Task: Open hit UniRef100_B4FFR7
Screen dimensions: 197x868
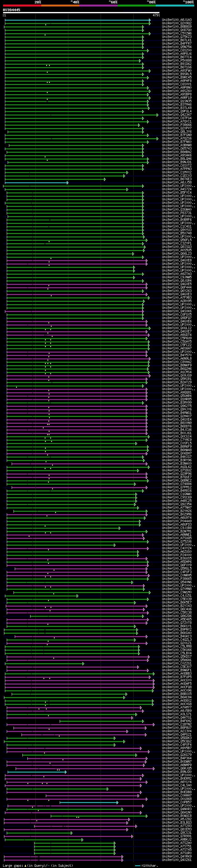Action: [x=177, y=43]
